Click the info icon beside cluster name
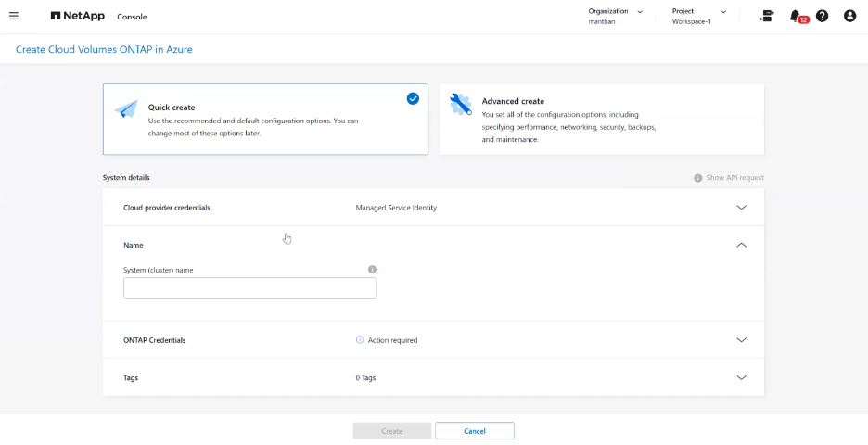Screen dimensions: 868x445 tap(372, 270)
